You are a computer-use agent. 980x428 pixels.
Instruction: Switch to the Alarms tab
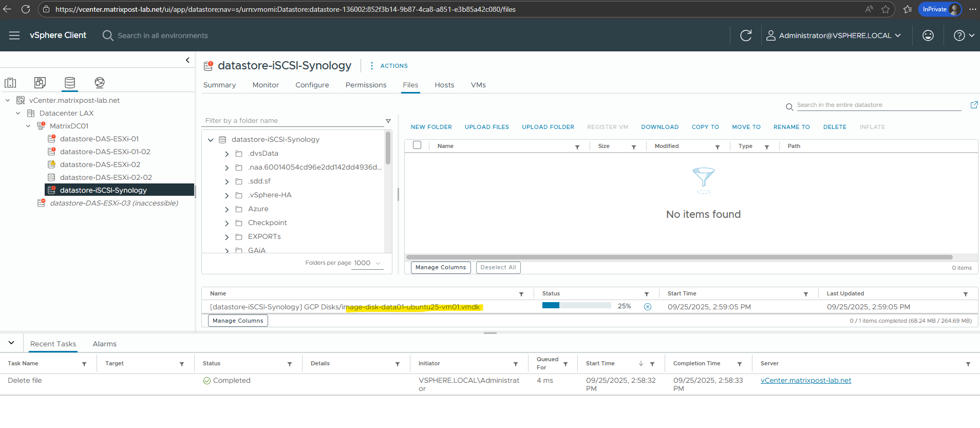coord(105,344)
